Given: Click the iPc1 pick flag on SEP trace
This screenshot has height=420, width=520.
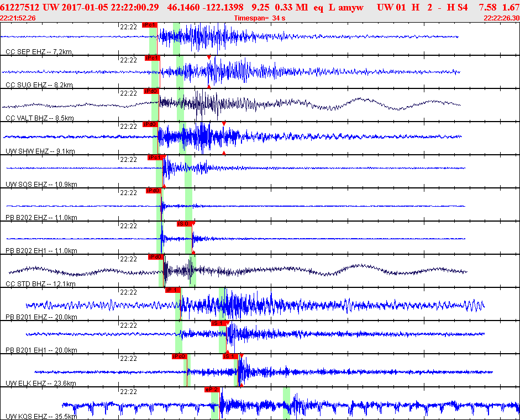Looking at the screenshot, I should tap(150, 25).
